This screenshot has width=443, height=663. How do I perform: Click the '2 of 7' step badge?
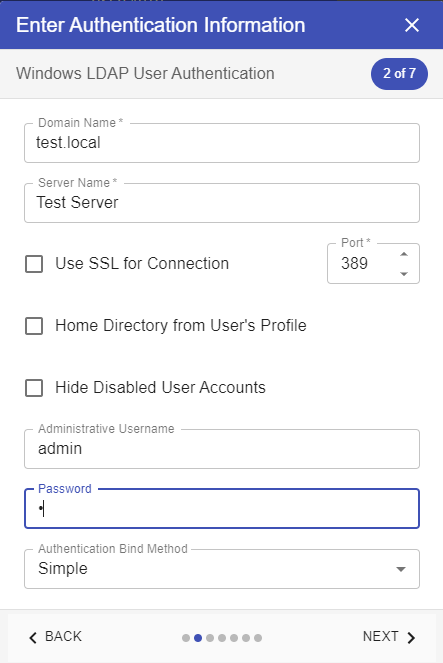coord(399,74)
